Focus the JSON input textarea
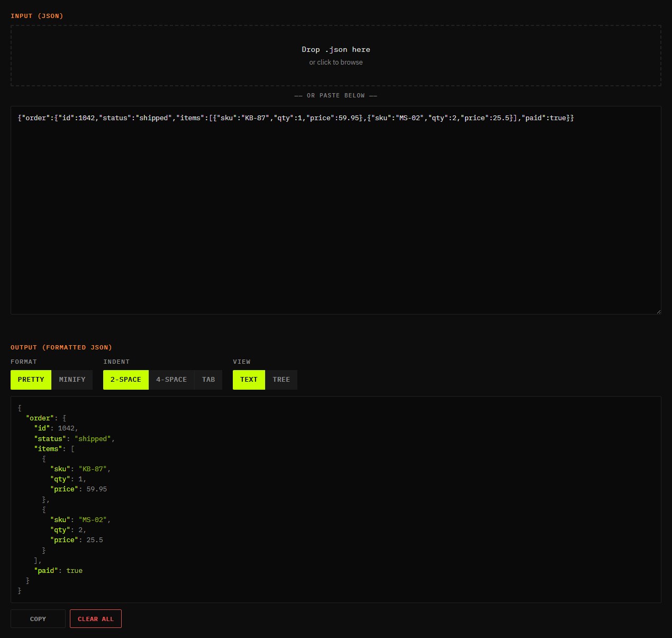 click(336, 210)
